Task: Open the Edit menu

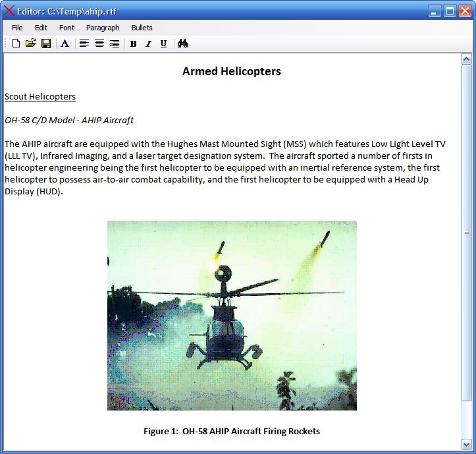Action: (x=41, y=28)
